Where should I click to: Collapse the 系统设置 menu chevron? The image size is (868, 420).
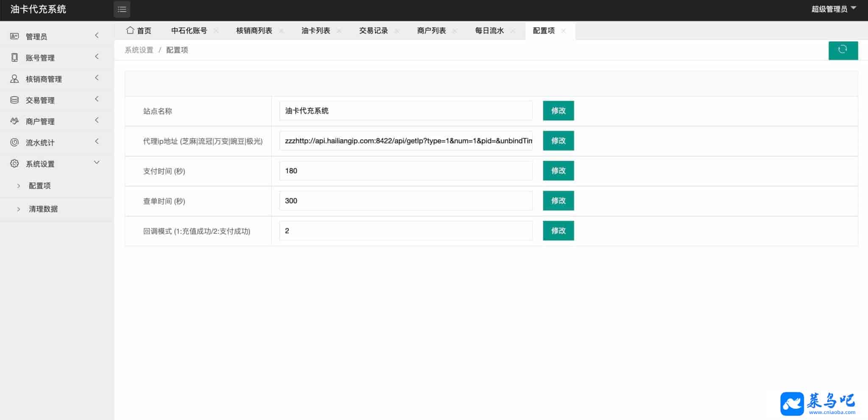[x=97, y=163]
